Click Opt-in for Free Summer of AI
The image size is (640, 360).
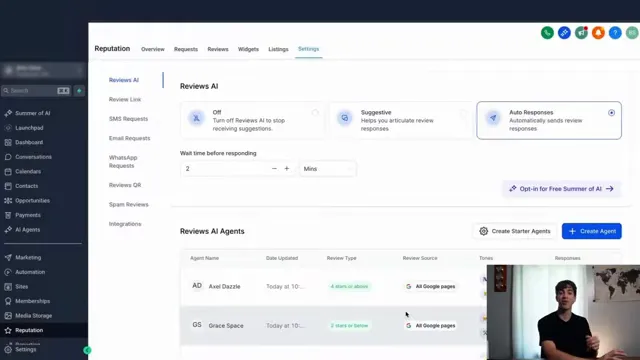coord(561,189)
